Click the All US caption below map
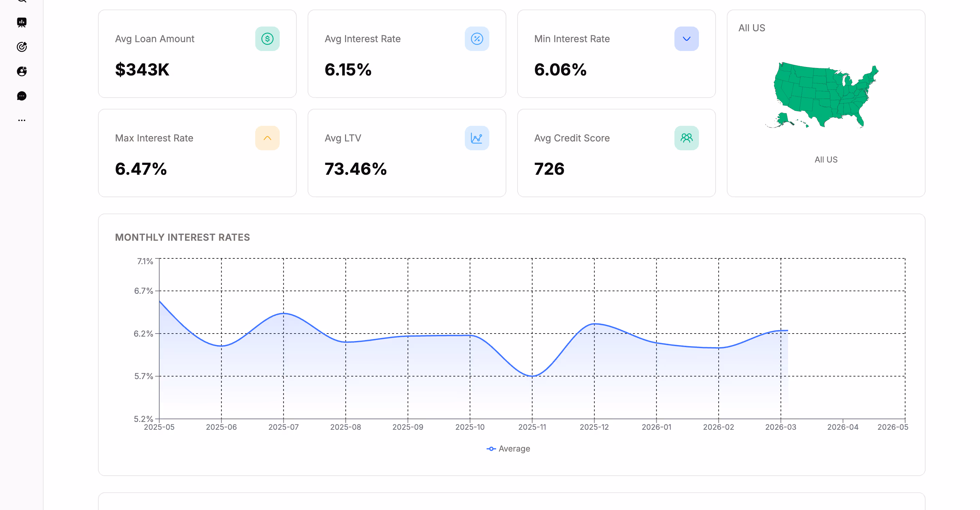The height and width of the screenshot is (510, 980). pos(826,159)
